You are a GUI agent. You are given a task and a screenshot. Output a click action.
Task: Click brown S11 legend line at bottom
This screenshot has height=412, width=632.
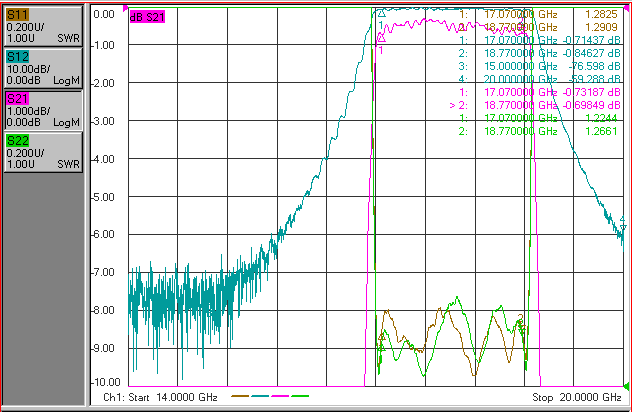240,396
